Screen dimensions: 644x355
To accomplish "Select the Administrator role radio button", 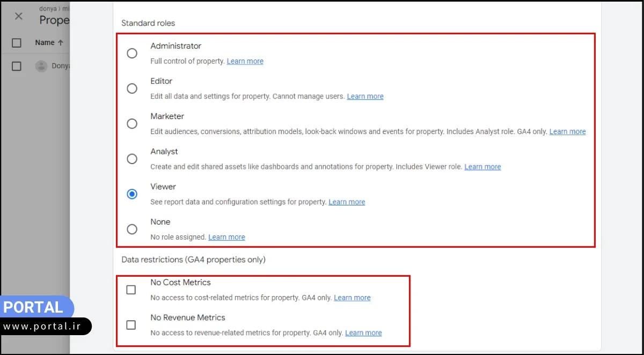I will click(x=132, y=53).
